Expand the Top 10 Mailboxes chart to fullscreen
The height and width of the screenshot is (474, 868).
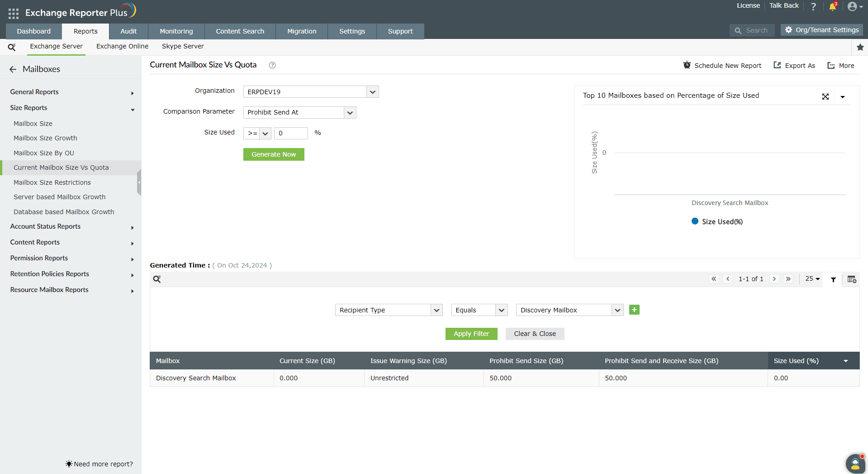click(x=825, y=96)
